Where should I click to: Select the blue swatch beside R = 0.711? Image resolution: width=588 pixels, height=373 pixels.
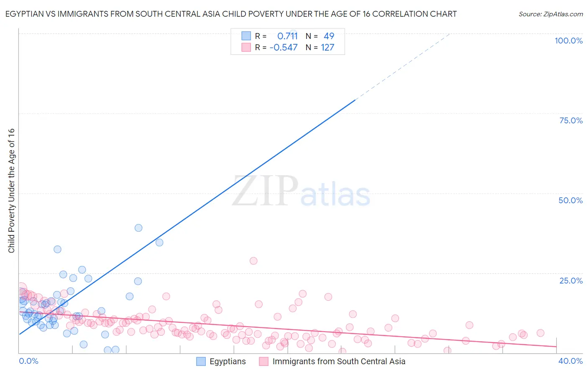click(246, 36)
